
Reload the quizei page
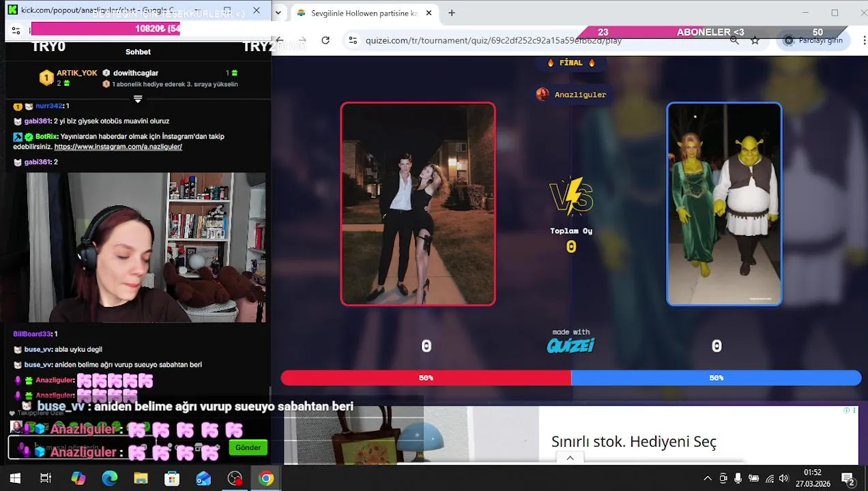325,40
